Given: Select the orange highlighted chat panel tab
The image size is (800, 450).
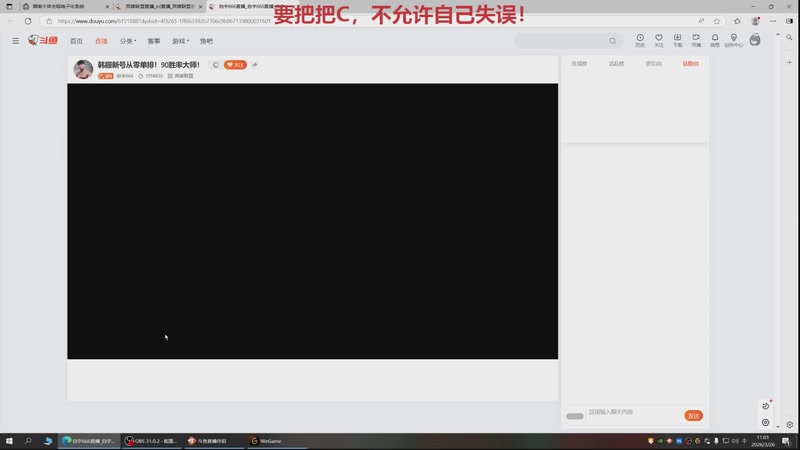Looking at the screenshot, I should pos(690,64).
